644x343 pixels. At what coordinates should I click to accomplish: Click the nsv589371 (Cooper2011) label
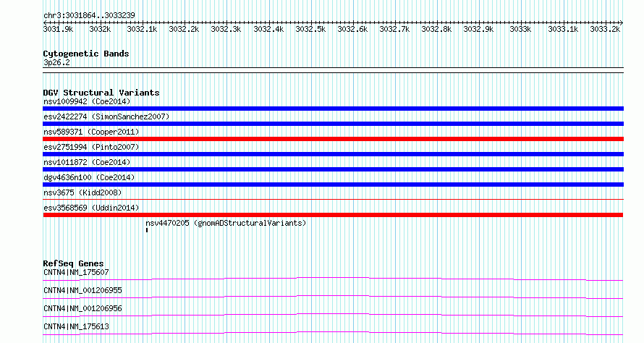(x=91, y=132)
